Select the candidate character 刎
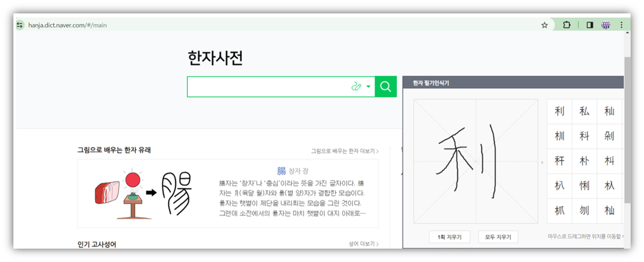The width and height of the screenshot is (644, 262). [x=584, y=211]
